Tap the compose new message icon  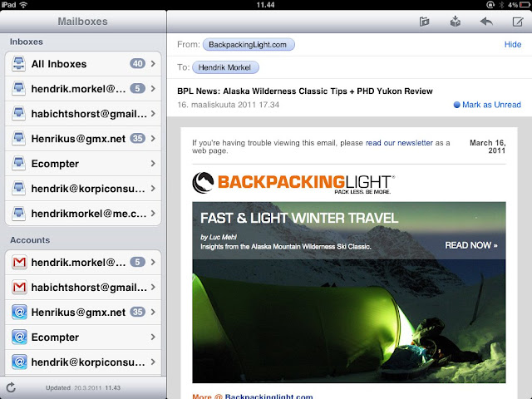(517, 22)
